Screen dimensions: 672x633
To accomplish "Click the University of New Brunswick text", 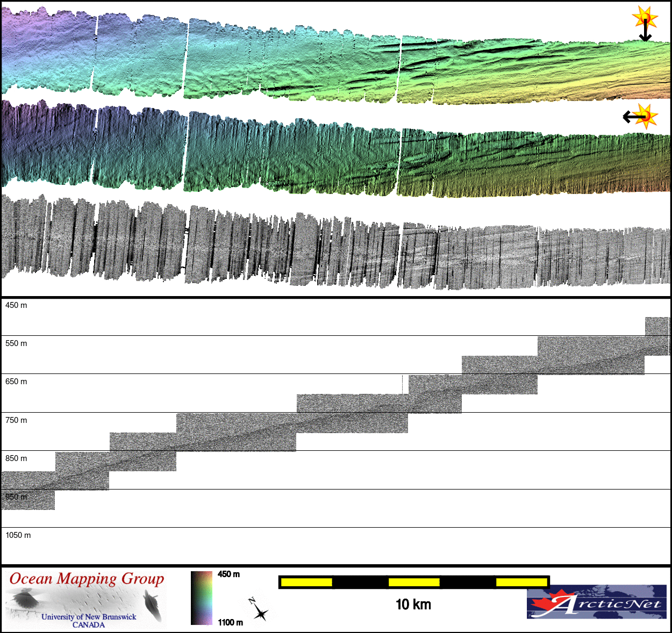I will (89, 617).
